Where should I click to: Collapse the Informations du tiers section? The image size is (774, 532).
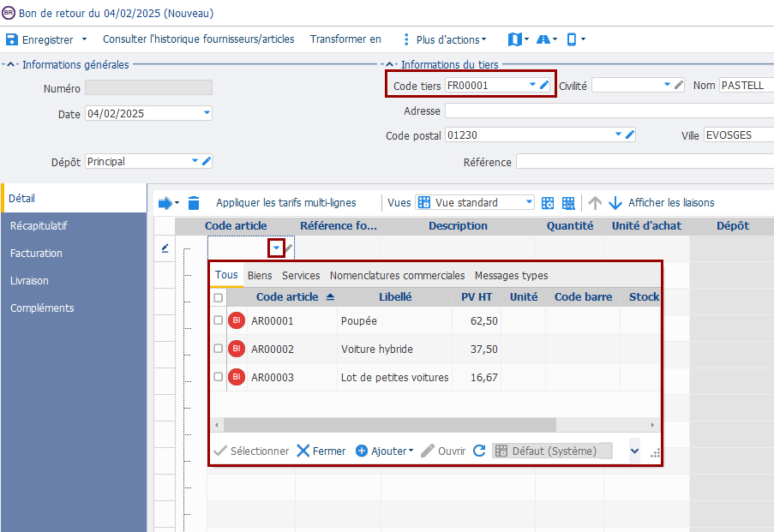click(x=389, y=64)
